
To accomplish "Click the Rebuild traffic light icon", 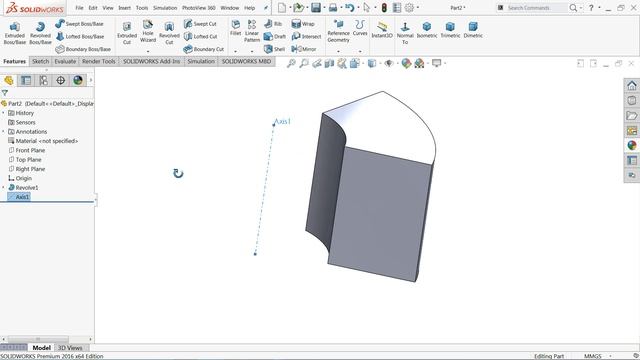I will click(384, 8).
